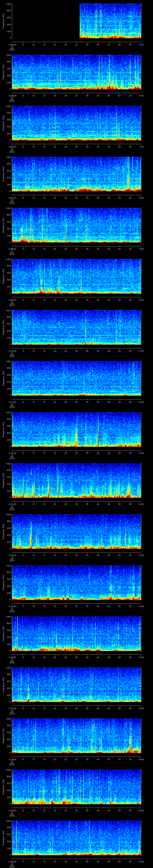Click the 40-second spike in the 4:12:00 spectrogram
Viewport: 153px width, 868px height.
click(x=98, y=432)
